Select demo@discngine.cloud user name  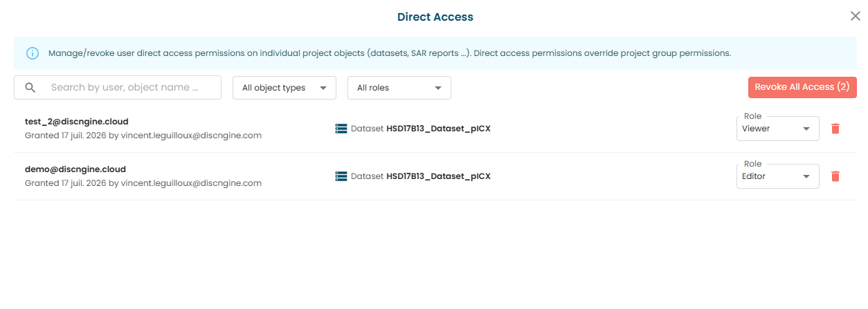(x=75, y=169)
